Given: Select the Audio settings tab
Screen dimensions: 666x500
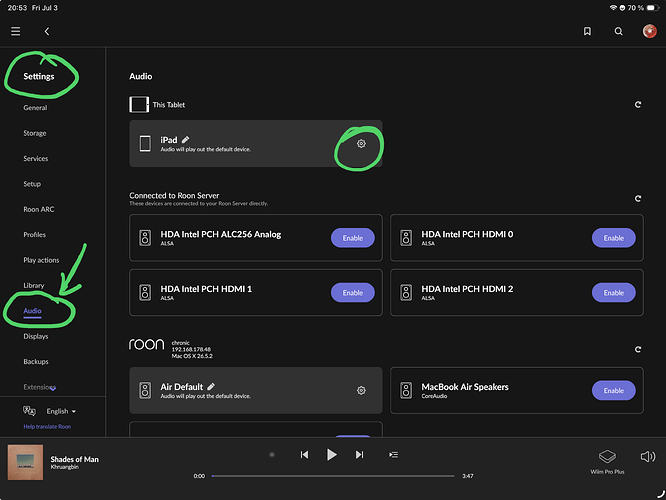Looking at the screenshot, I should 32,311.
